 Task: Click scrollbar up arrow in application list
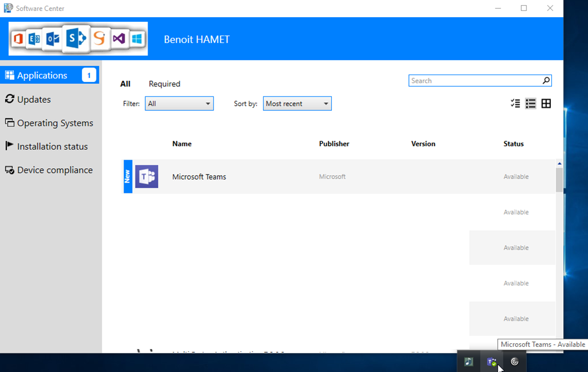pyautogui.click(x=560, y=164)
